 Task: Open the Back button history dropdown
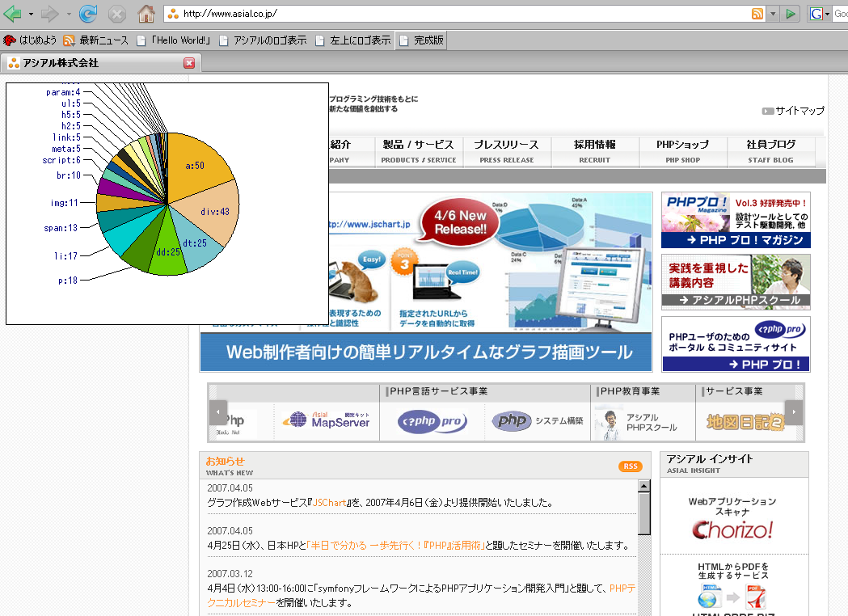pyautogui.click(x=31, y=15)
